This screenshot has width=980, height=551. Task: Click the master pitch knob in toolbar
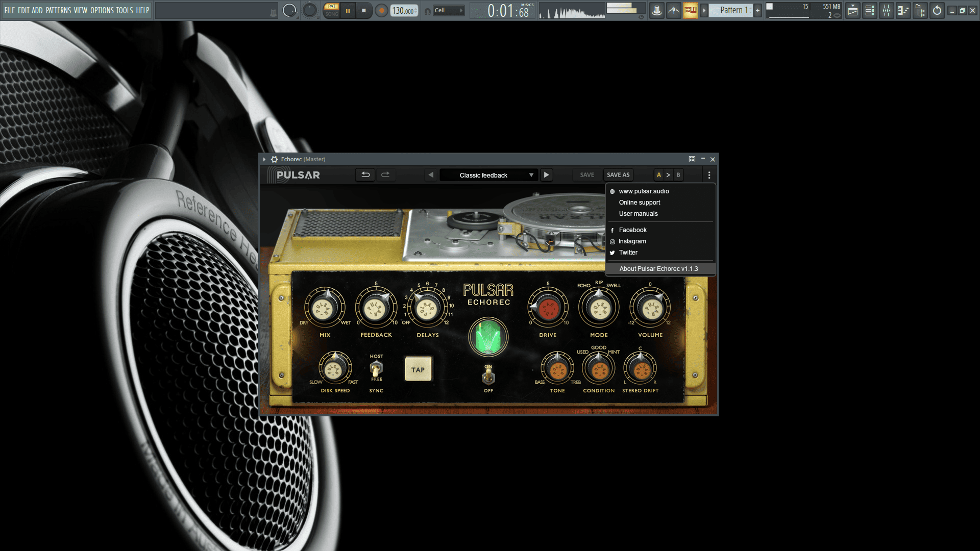pyautogui.click(x=309, y=10)
